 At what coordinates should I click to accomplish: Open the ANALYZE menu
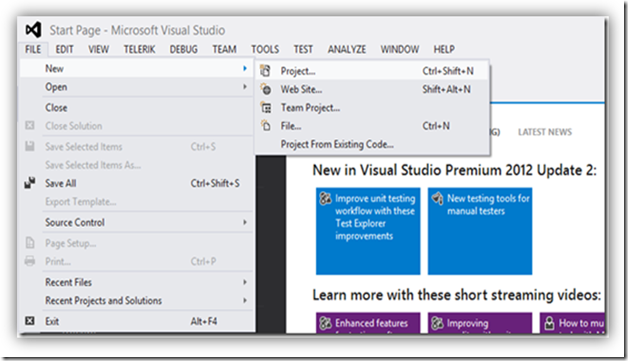(347, 49)
